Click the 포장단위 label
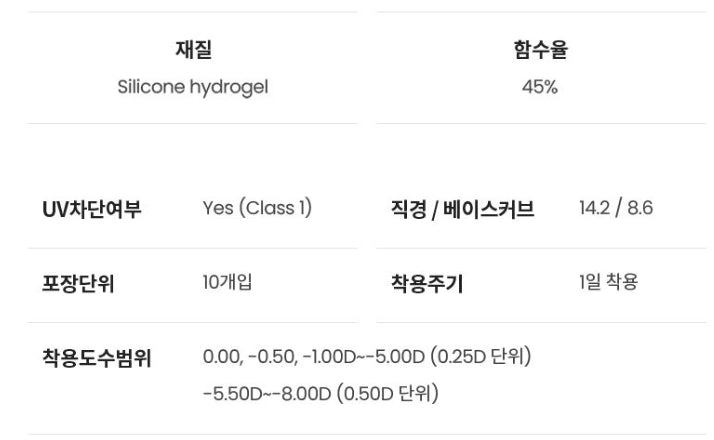714x440 pixels. (78, 283)
